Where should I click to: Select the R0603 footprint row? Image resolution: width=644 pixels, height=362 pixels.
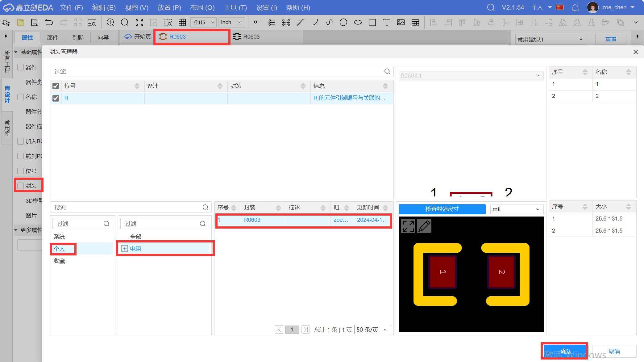pyautogui.click(x=303, y=220)
